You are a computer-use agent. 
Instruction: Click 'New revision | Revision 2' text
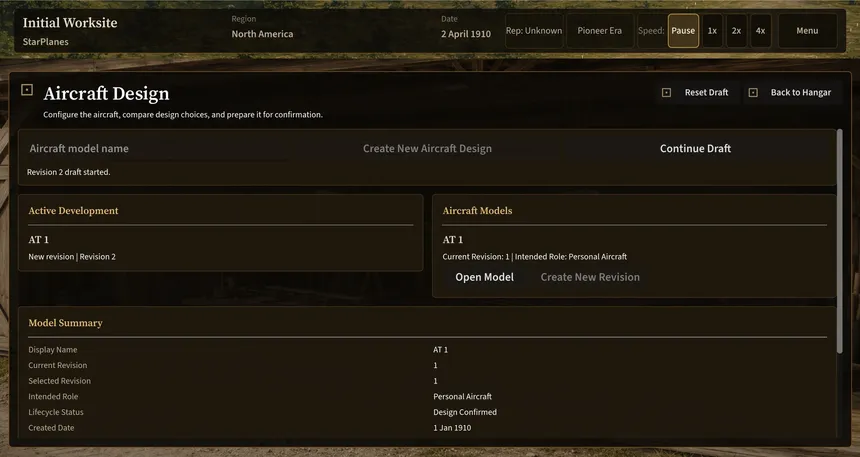(72, 257)
